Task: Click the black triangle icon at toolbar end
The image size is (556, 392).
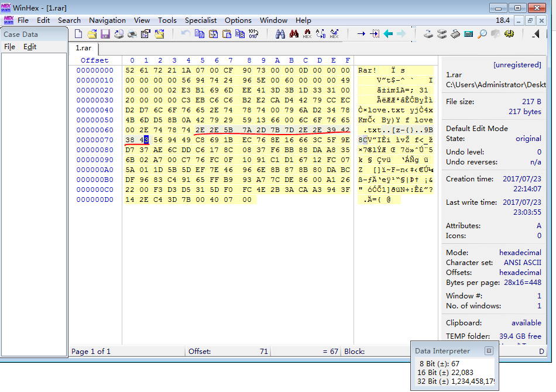Action: coord(536,34)
